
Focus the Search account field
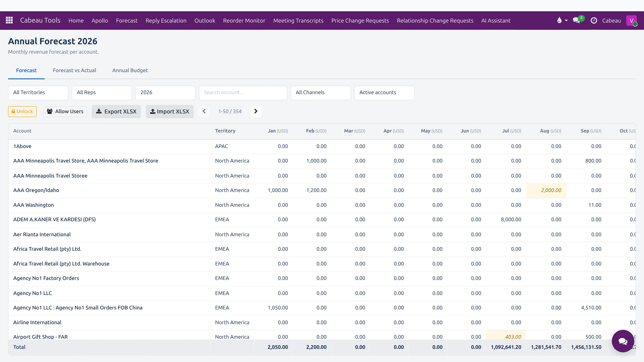tap(243, 93)
